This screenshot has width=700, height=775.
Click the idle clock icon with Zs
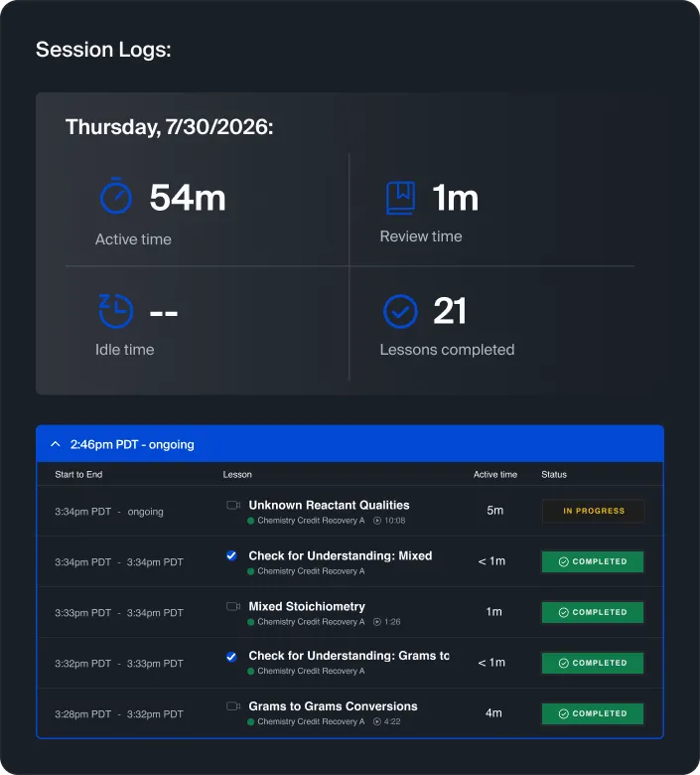click(115, 311)
